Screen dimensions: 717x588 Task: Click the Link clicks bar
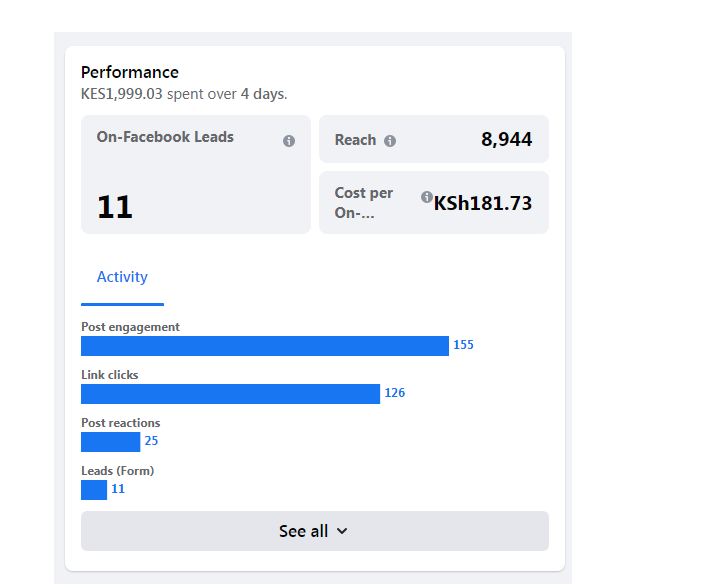coord(230,394)
